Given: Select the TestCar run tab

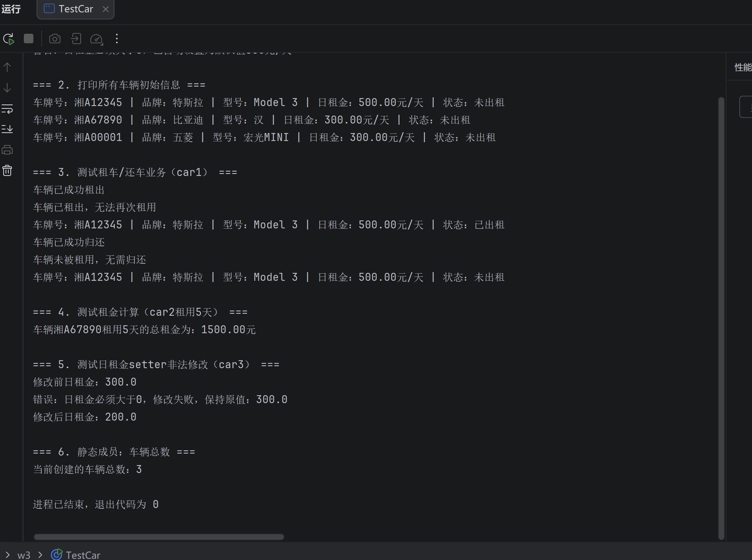Looking at the screenshot, I should point(75,9).
